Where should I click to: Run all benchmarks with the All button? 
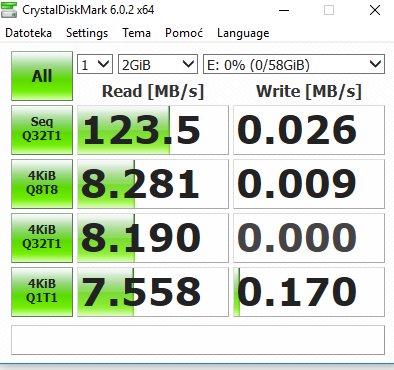point(42,76)
